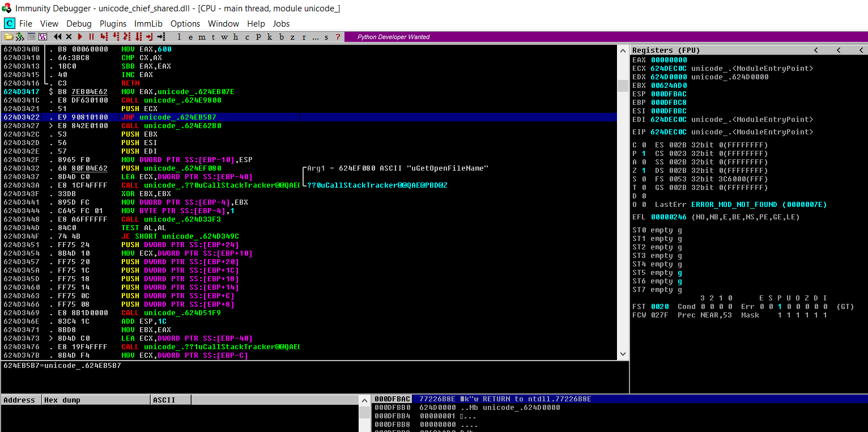Run the program with red play icon
This screenshot has width=868, height=432.
80,37
